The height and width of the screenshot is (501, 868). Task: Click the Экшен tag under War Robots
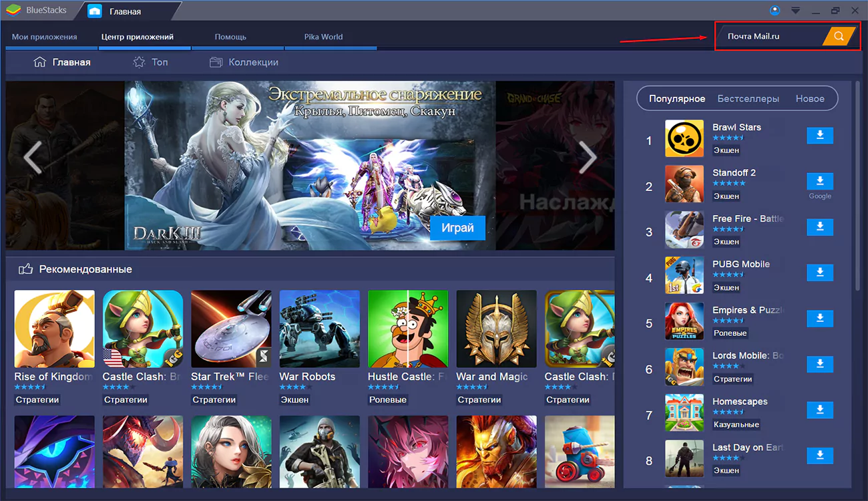[294, 399]
